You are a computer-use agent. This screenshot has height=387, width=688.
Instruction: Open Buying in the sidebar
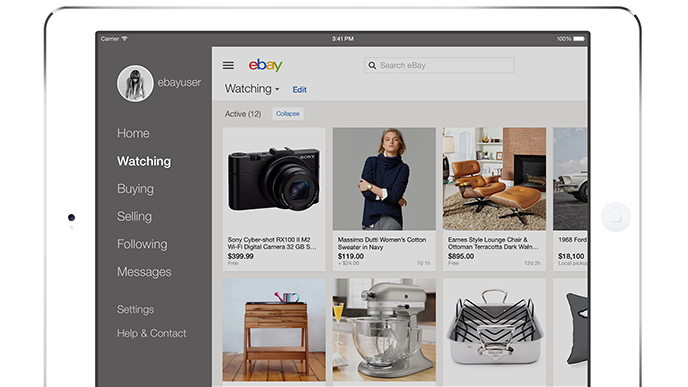135,189
